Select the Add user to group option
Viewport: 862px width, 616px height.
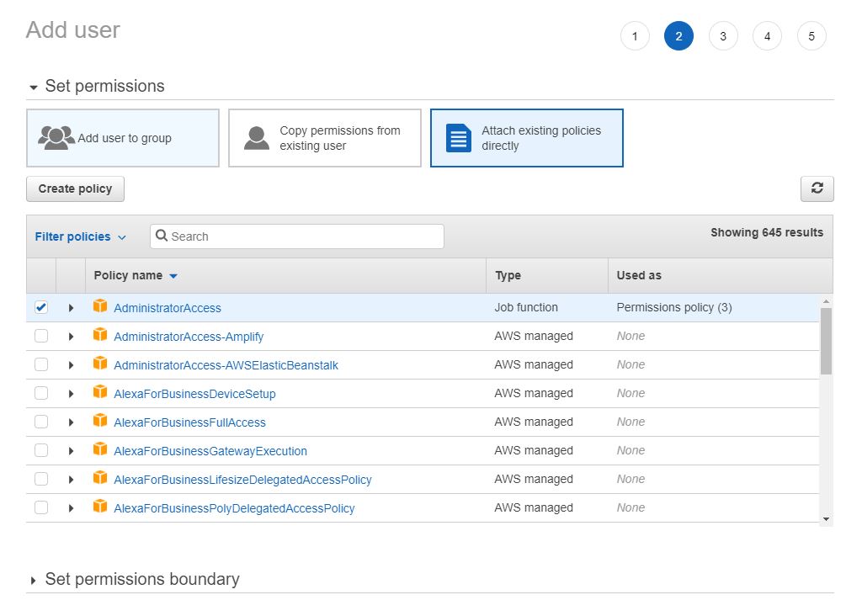(123, 138)
